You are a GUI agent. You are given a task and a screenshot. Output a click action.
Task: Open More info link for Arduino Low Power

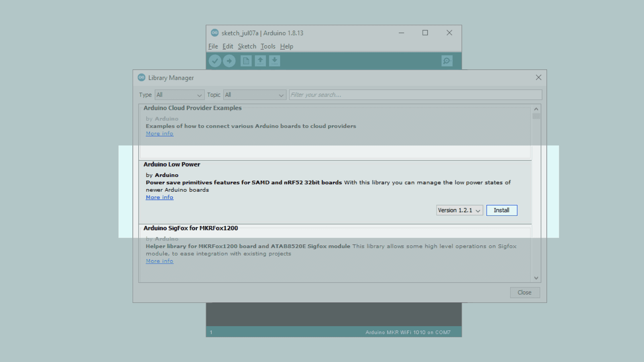[x=159, y=197]
